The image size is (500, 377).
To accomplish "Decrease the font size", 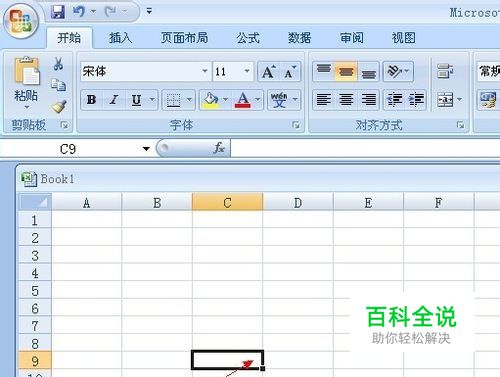I will tap(290, 71).
